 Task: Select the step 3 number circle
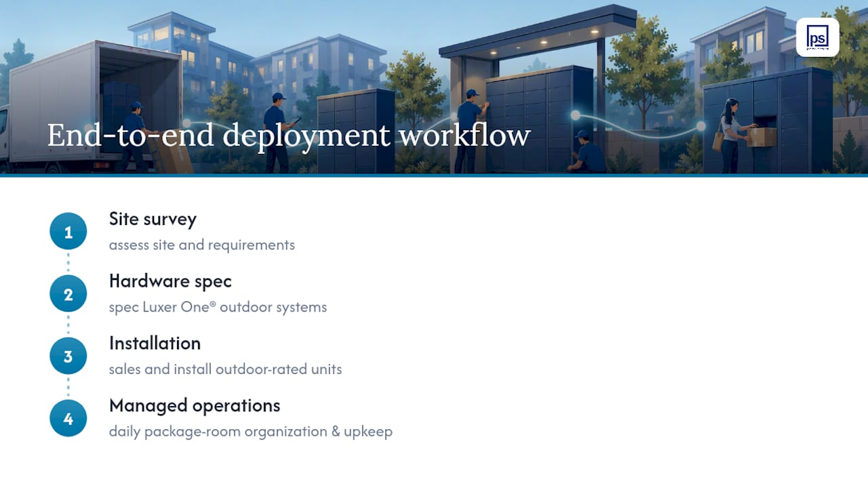(x=68, y=357)
